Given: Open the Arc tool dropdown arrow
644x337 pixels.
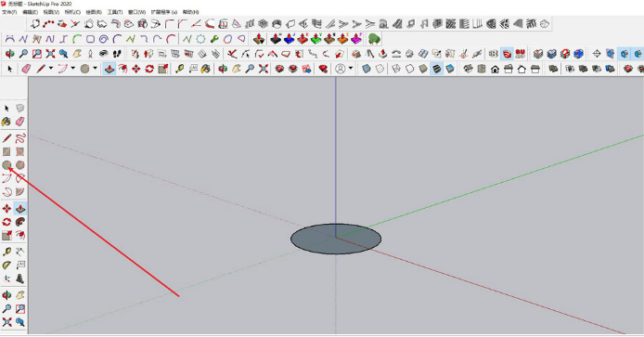Looking at the screenshot, I should (73, 68).
